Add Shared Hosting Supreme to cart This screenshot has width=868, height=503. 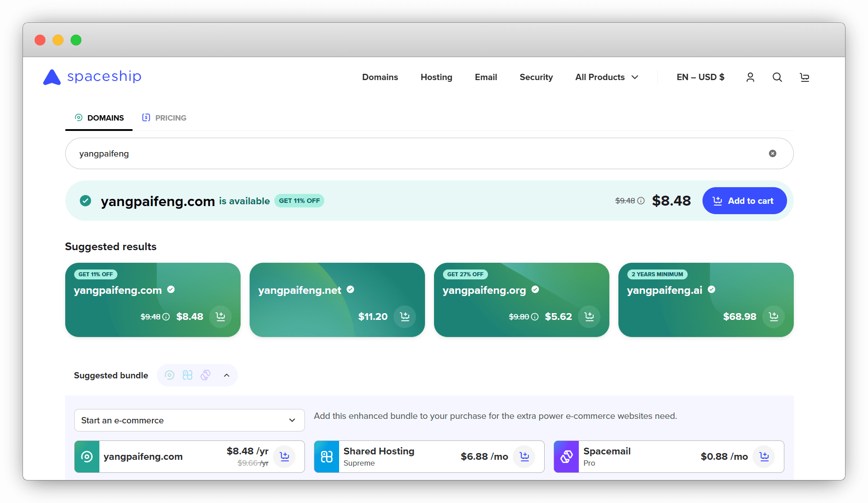[x=524, y=457]
